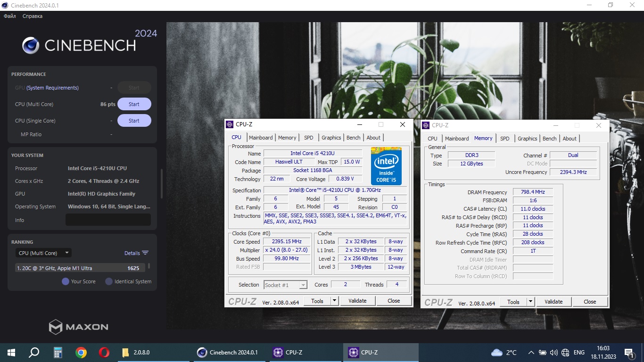Click the Core Speed value 2395.15 MHz
Viewport: 644px width, 362px height.
click(287, 241)
